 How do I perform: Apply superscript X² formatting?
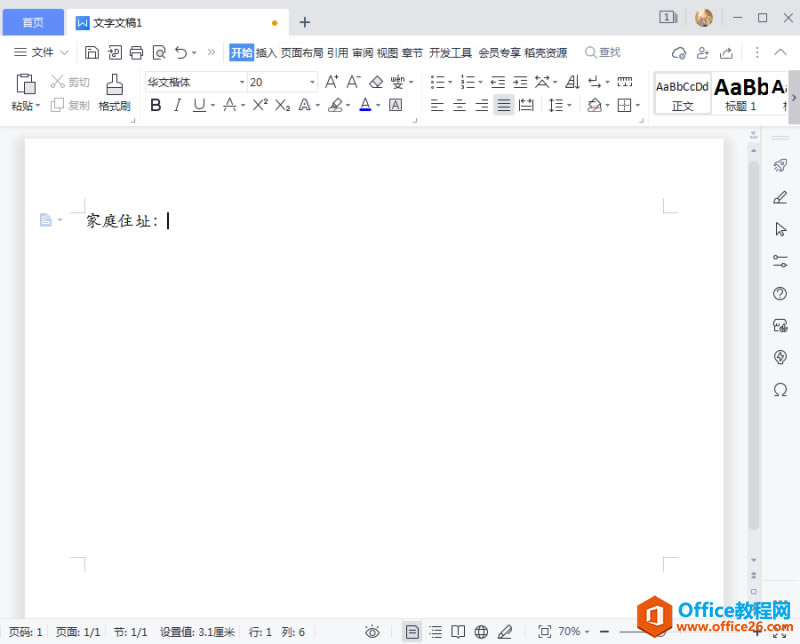pos(260,105)
